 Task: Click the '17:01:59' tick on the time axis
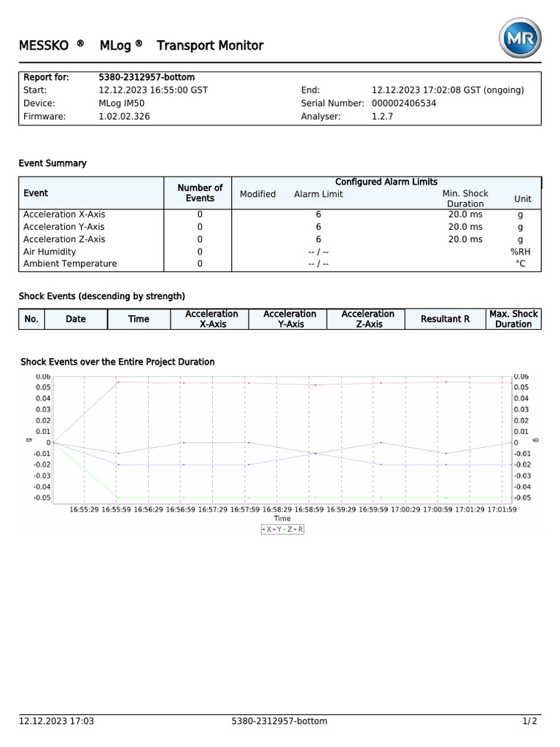tap(502, 510)
